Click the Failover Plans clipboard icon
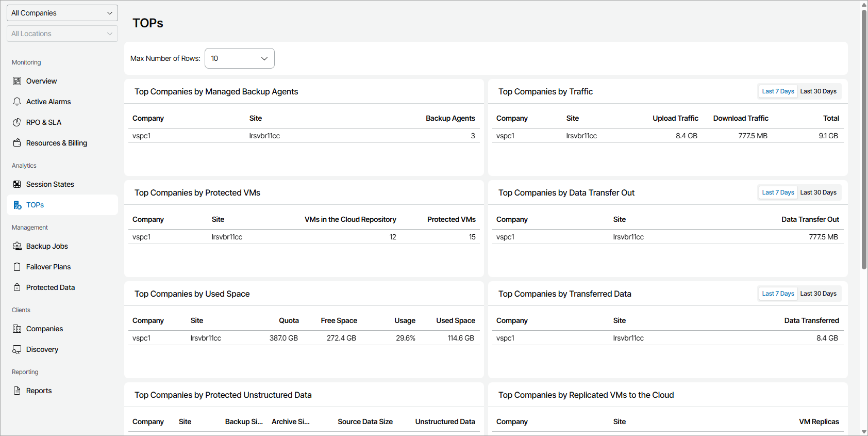Screen dimensions: 868x436 tap(17, 267)
